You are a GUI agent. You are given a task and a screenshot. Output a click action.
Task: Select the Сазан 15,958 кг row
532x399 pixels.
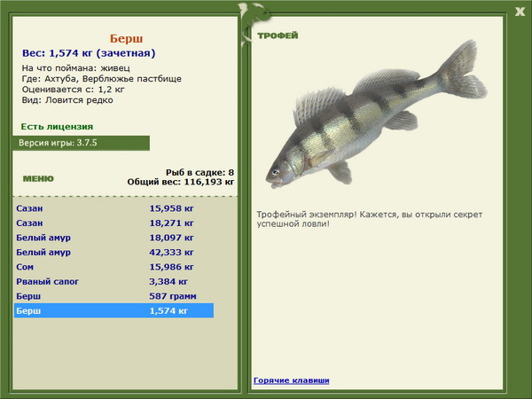tap(114, 208)
